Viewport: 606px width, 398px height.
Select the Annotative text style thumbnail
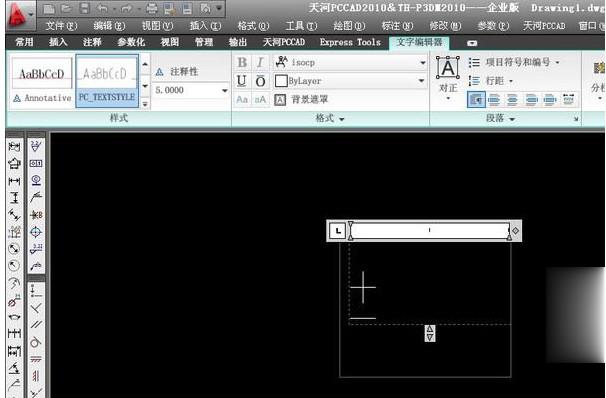[x=42, y=81]
